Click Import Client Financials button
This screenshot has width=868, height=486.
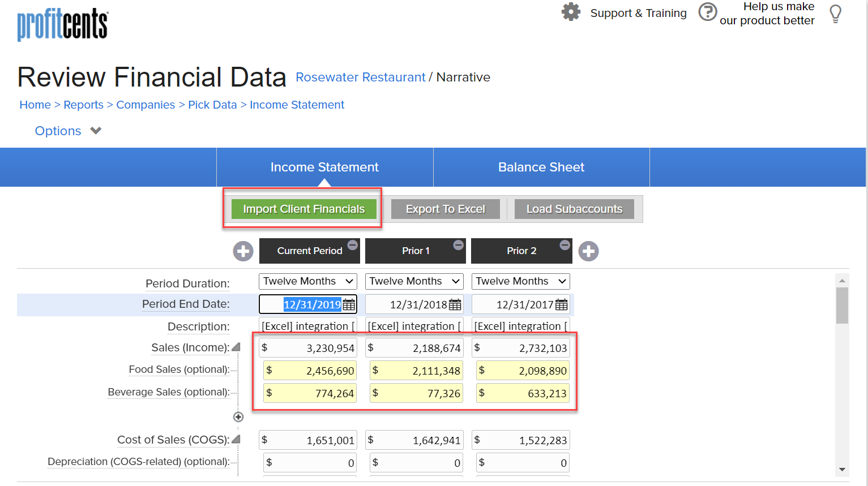[304, 209]
